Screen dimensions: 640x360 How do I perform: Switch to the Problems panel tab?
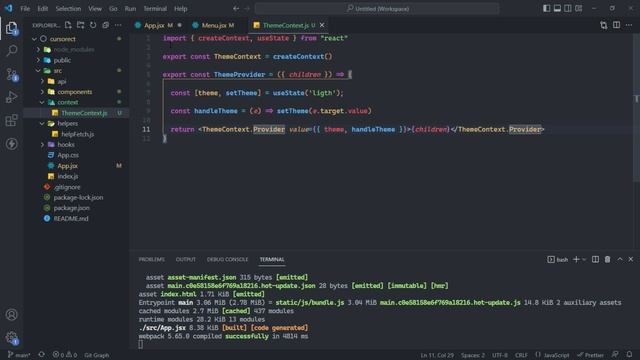151,260
